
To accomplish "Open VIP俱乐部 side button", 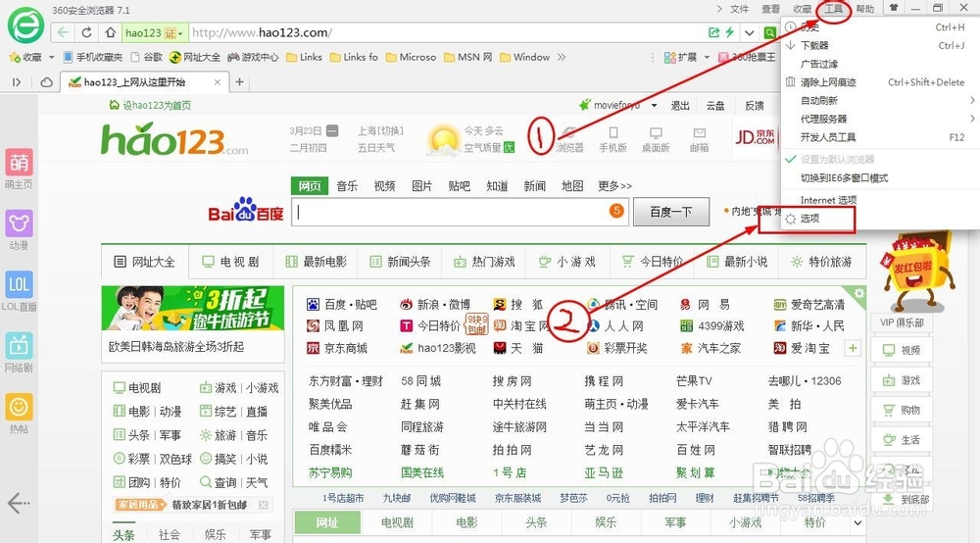I will [x=902, y=322].
